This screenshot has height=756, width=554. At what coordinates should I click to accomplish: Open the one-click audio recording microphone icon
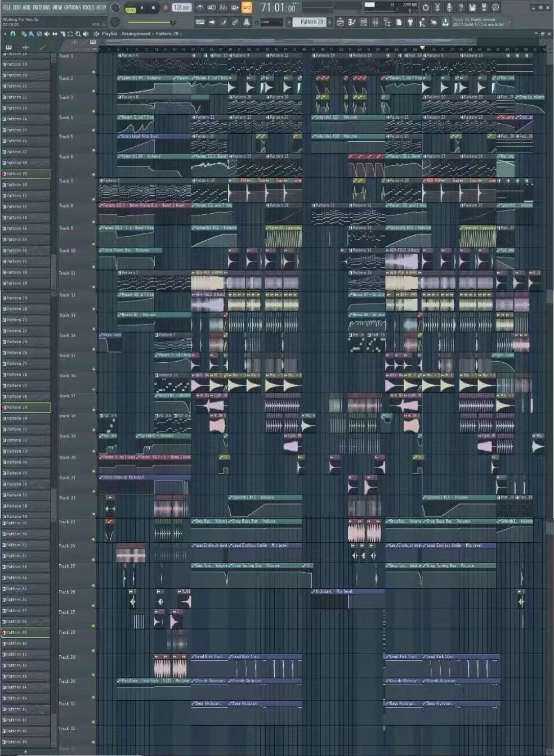click(449, 7)
